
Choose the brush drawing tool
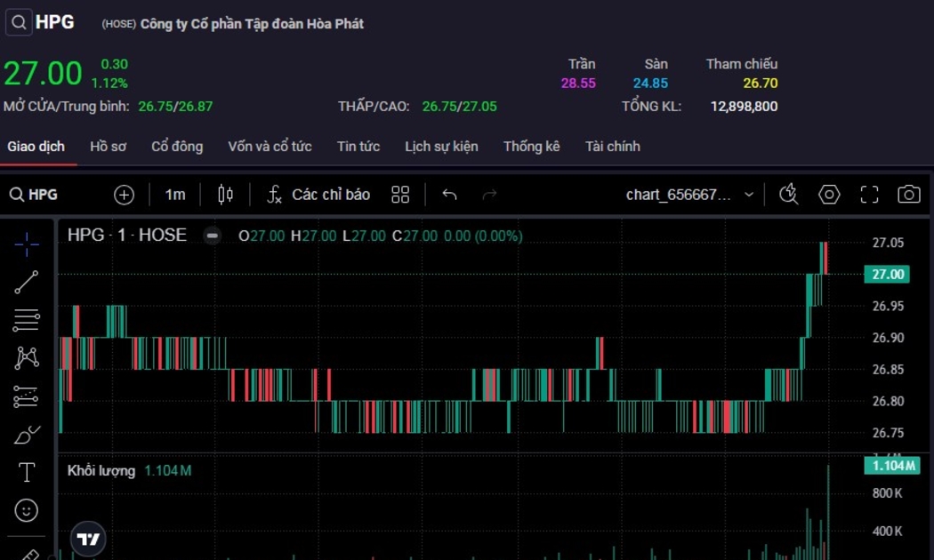[27, 435]
